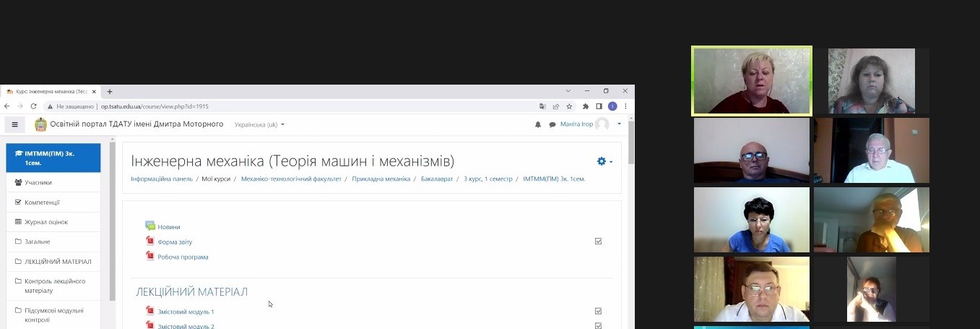Click the Учасники people icon in sidebar
980x329 pixels.
(18, 182)
